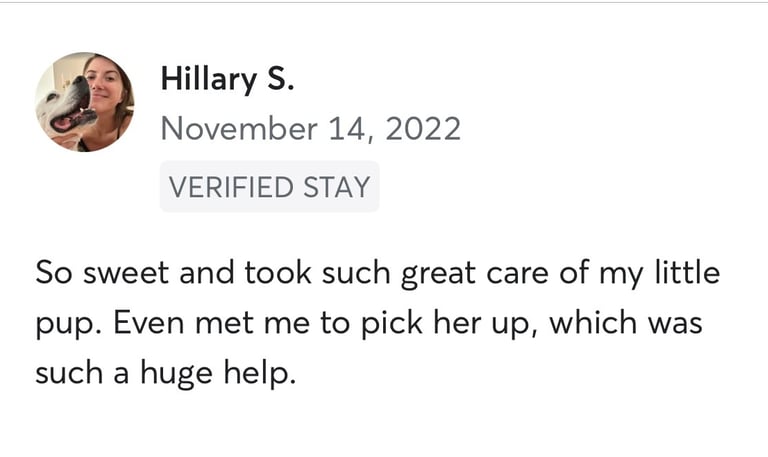The height and width of the screenshot is (457, 768).
Task: Click the phrase 'So sweet' in the review
Action: click(x=102, y=272)
